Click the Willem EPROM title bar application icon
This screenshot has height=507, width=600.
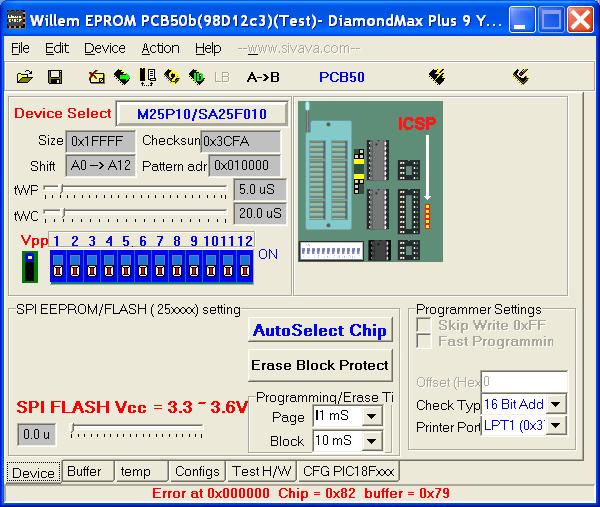point(16,20)
